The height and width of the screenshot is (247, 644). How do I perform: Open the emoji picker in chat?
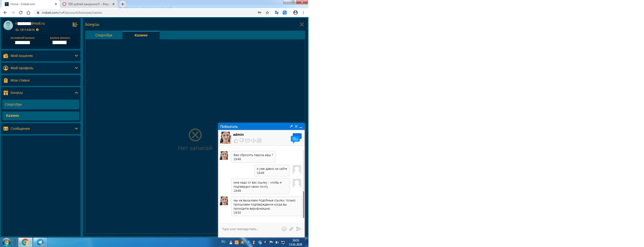(x=284, y=229)
